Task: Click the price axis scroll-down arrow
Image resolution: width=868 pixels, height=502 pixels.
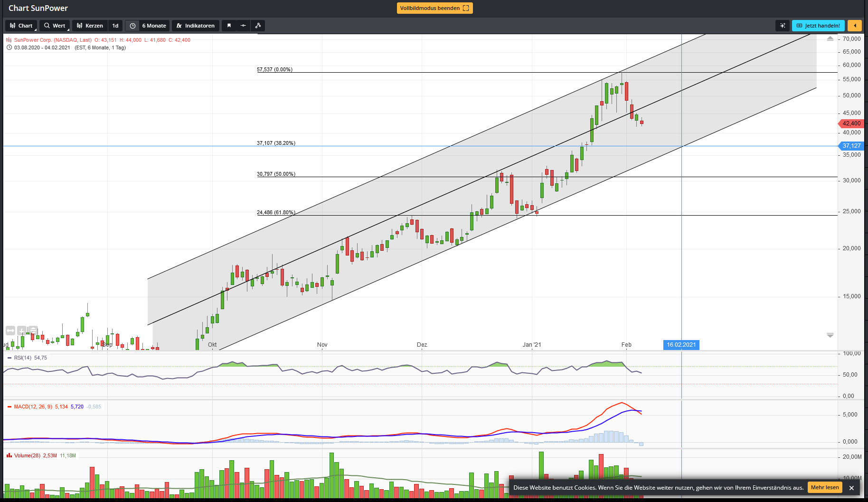Action: coord(830,335)
